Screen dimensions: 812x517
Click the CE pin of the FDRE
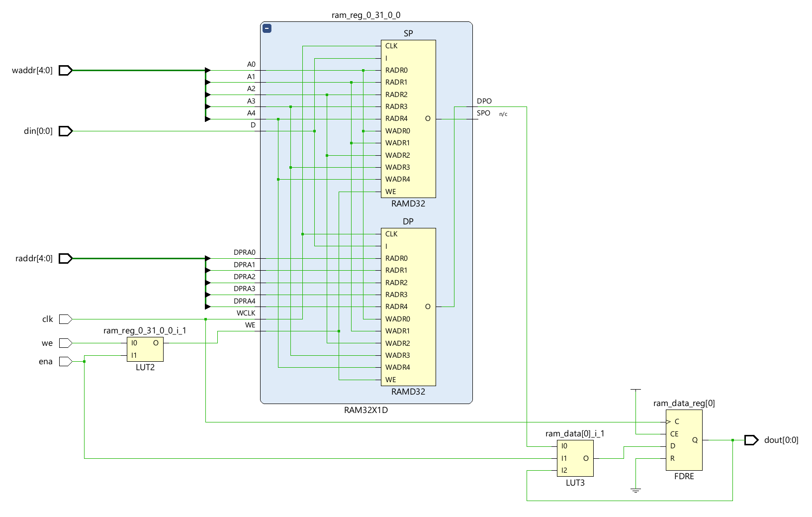pos(674,434)
